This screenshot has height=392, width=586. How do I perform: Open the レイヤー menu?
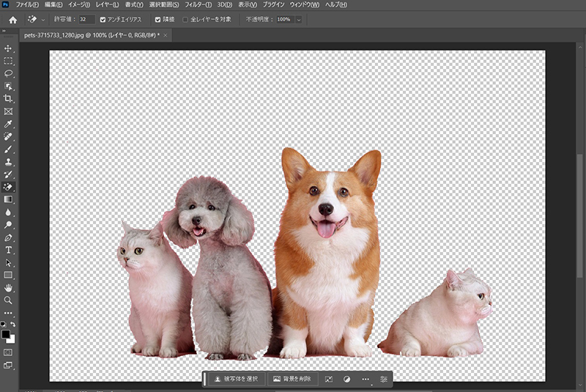click(107, 4)
